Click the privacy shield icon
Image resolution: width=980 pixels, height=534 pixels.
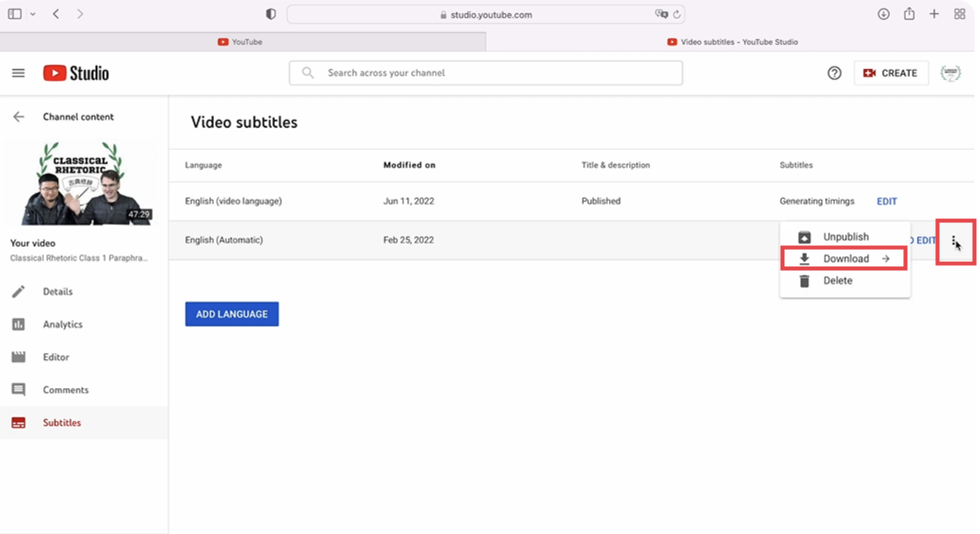[x=271, y=15]
